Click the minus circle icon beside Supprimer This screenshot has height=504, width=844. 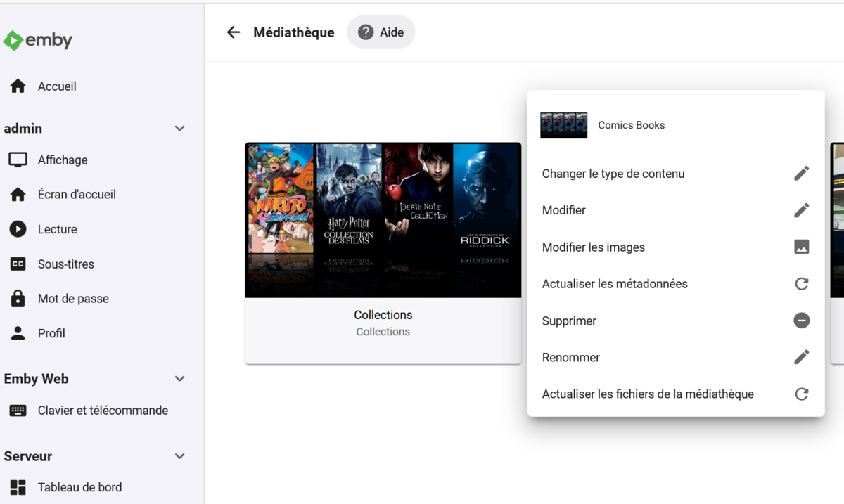(801, 321)
